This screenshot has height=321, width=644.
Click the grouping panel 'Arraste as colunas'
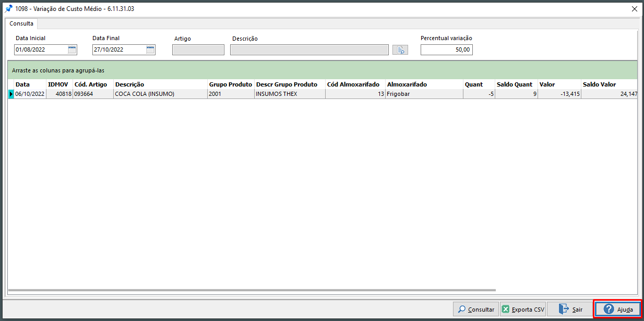323,70
